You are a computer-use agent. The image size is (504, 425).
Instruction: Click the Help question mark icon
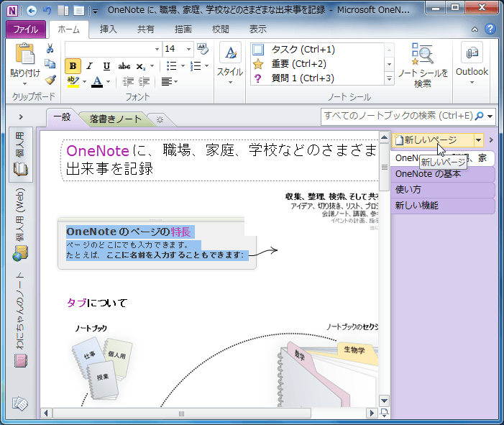click(490, 29)
